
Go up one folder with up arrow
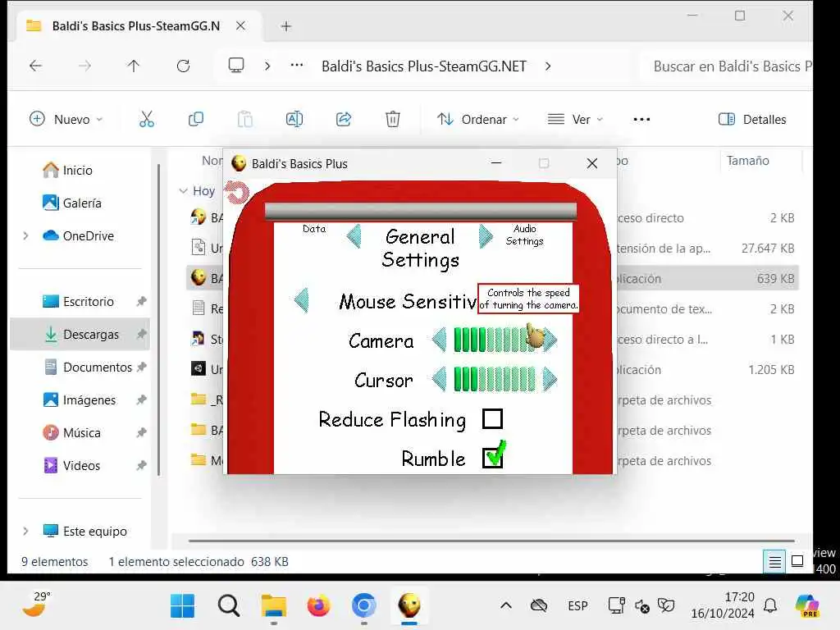(x=134, y=66)
